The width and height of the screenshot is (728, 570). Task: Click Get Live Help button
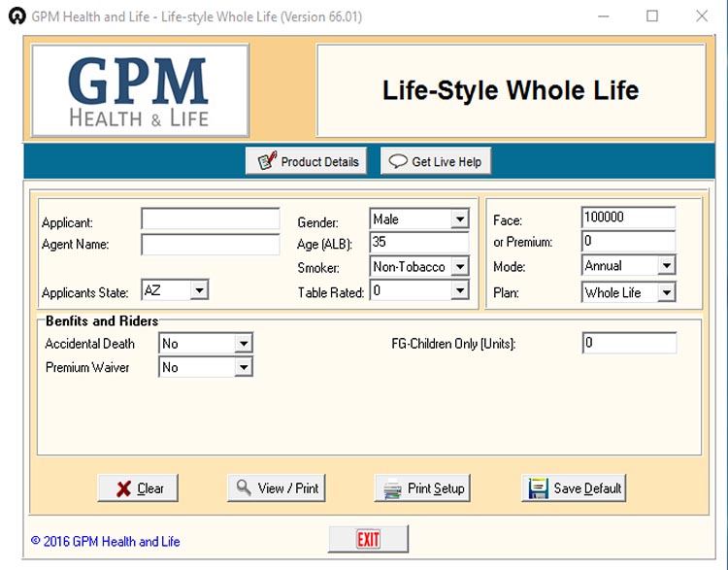click(436, 161)
